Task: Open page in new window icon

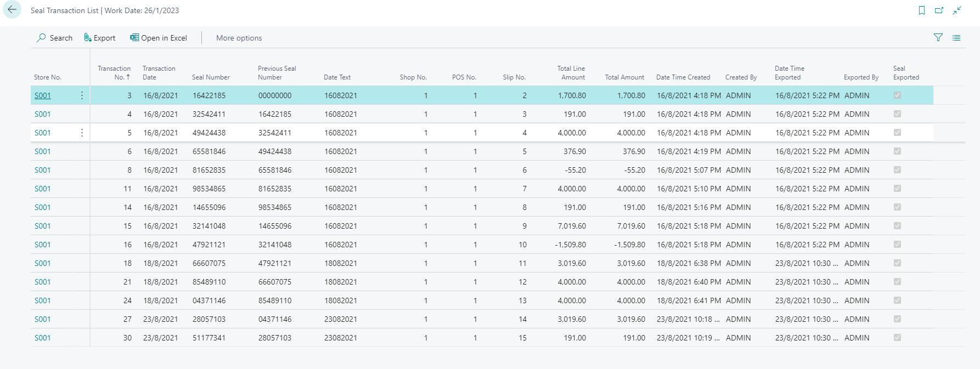Action: click(939, 10)
